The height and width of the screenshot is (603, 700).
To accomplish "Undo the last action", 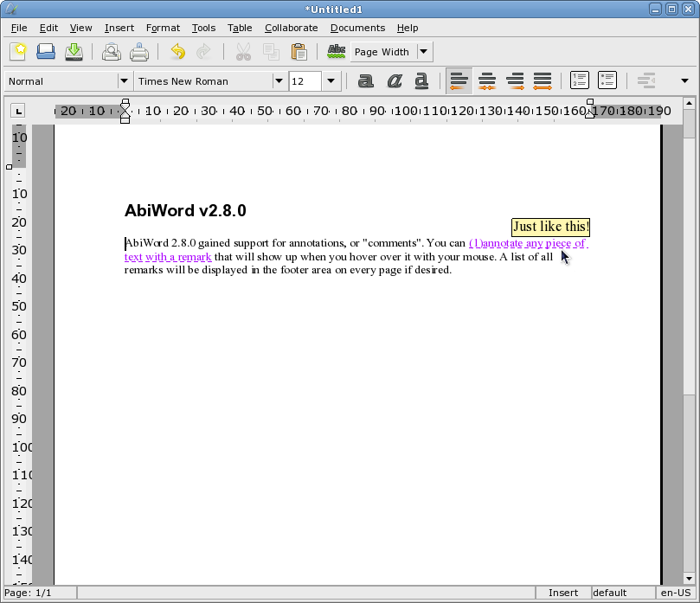I will [x=177, y=52].
